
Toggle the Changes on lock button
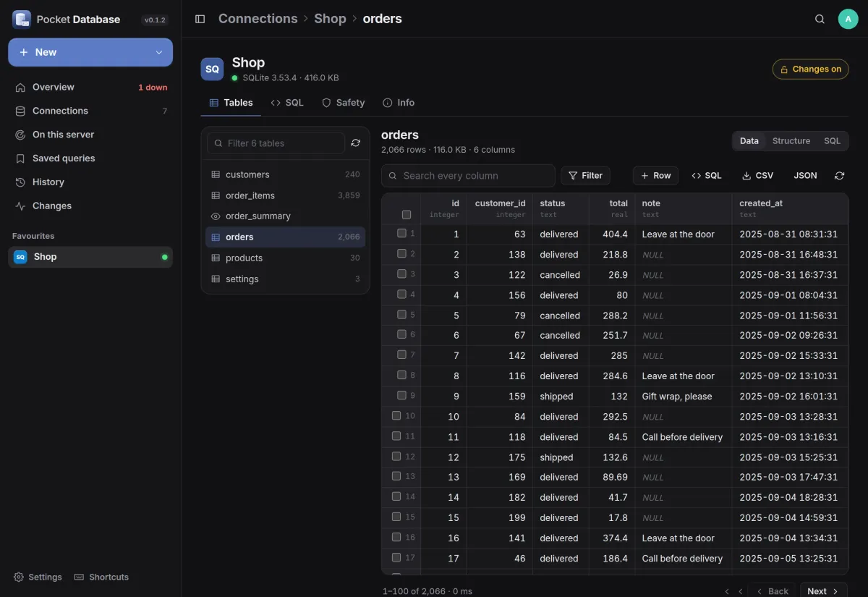[810, 69]
